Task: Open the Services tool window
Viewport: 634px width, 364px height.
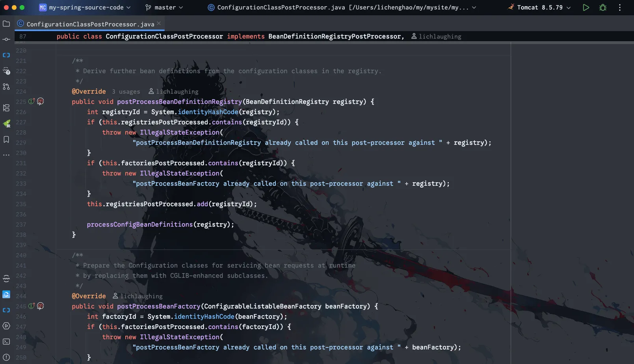Action: (x=6, y=326)
